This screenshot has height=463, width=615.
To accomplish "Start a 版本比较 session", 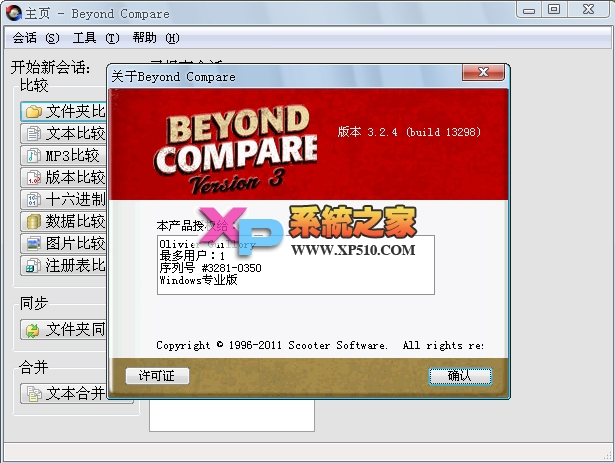I will [x=64, y=178].
